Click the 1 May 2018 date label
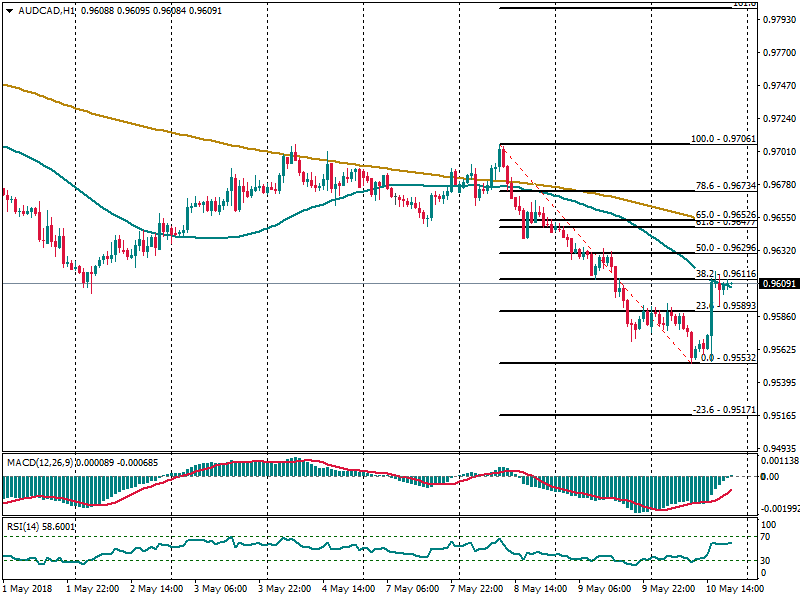Screen dimensions: 800x600 click(x=27, y=590)
